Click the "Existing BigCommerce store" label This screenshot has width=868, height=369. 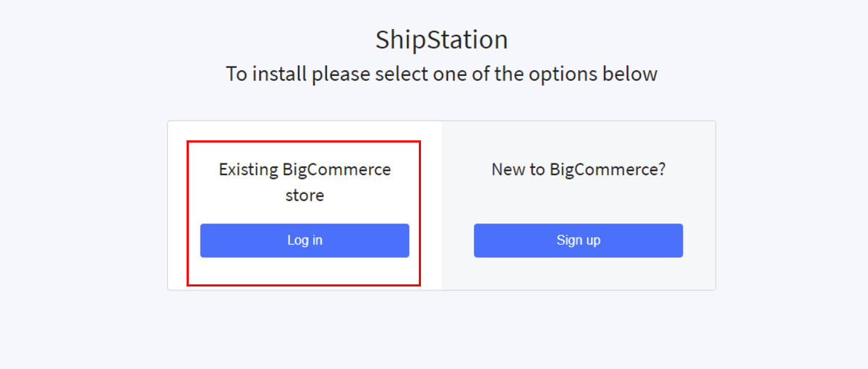pos(305,182)
